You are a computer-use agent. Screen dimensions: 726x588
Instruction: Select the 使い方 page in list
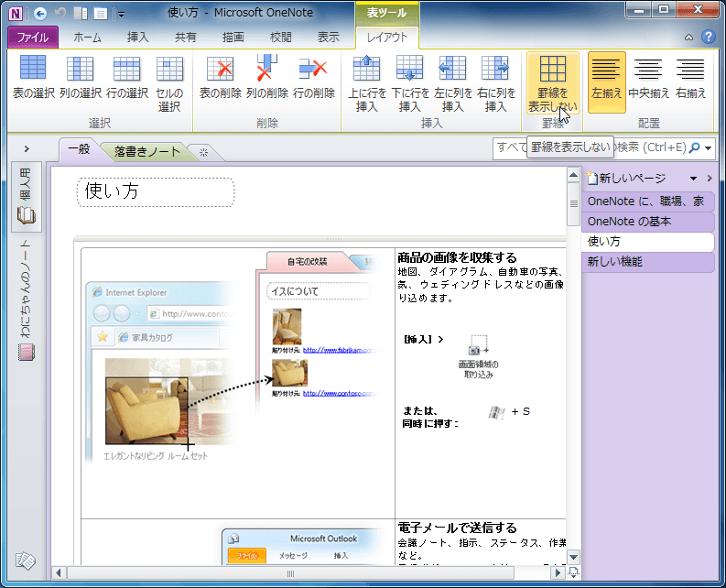click(648, 242)
